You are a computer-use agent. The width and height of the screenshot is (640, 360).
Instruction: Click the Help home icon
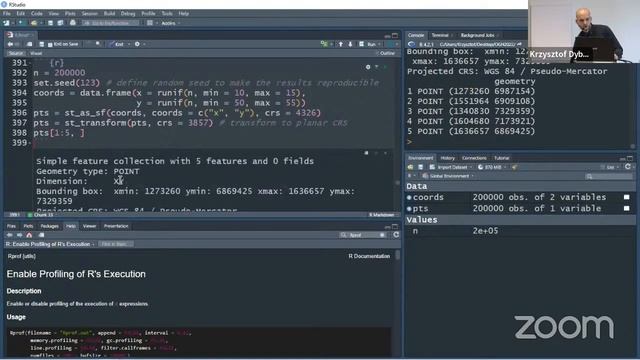click(x=29, y=235)
